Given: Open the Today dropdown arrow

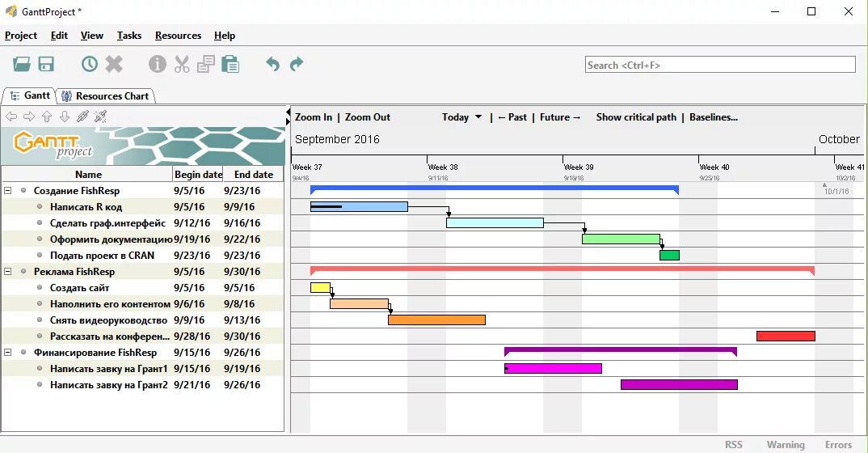Looking at the screenshot, I should (478, 116).
